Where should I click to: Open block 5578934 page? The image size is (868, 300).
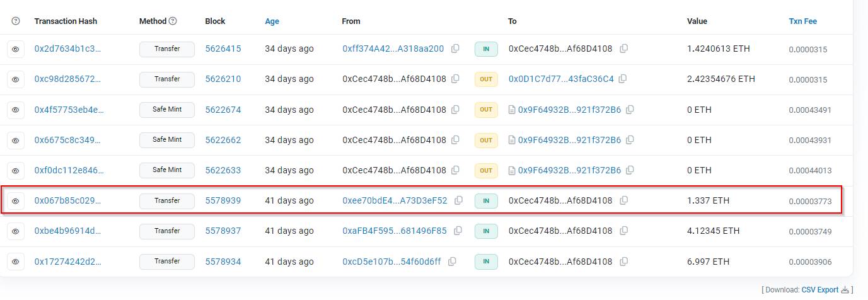pos(223,261)
